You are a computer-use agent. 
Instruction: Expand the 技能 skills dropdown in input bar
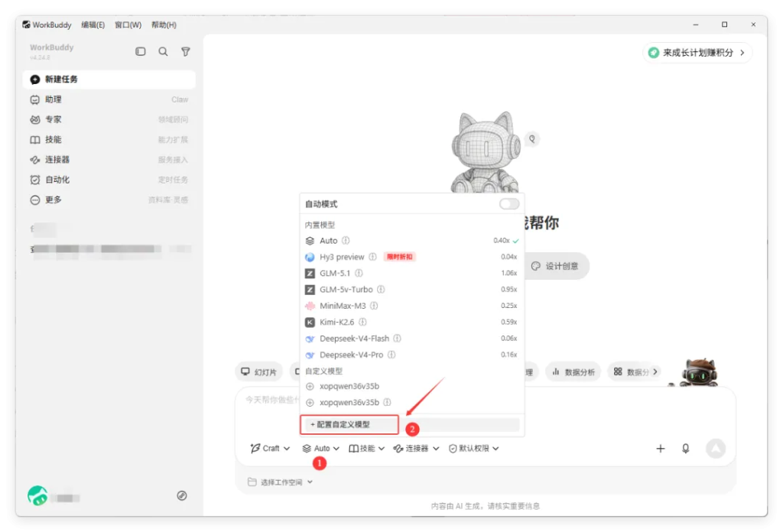click(366, 448)
